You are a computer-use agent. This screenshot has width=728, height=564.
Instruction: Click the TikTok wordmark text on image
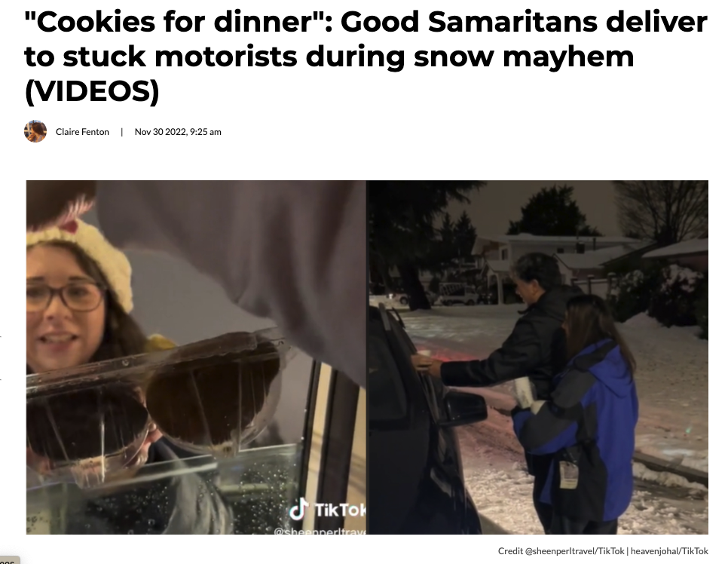tap(341, 510)
